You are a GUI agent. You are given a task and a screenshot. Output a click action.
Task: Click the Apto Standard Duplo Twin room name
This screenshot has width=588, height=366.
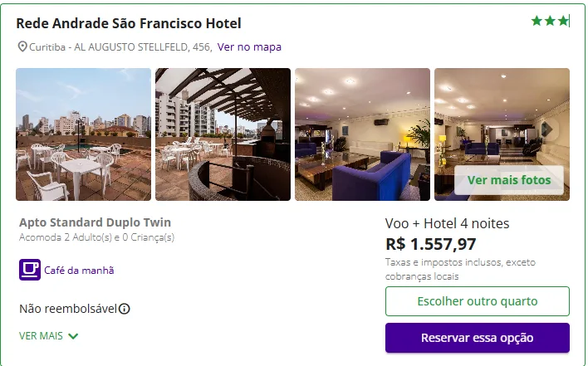click(x=95, y=222)
